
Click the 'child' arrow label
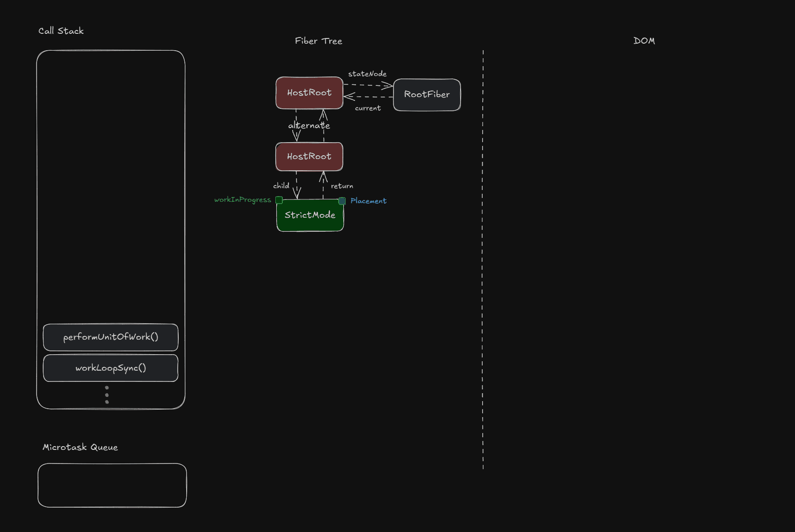pos(281,186)
